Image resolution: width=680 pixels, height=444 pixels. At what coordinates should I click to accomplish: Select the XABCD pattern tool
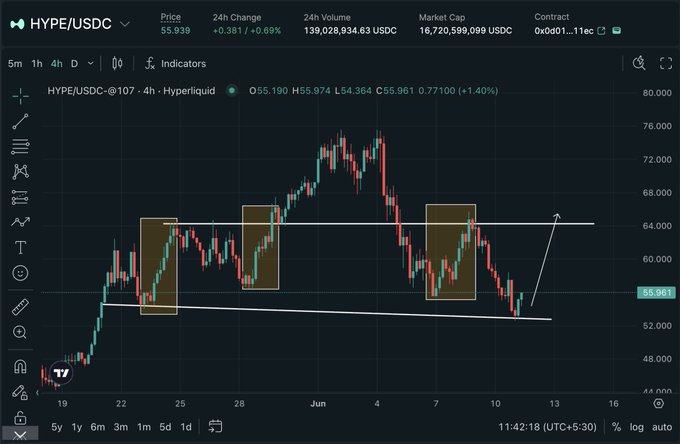[x=20, y=172]
